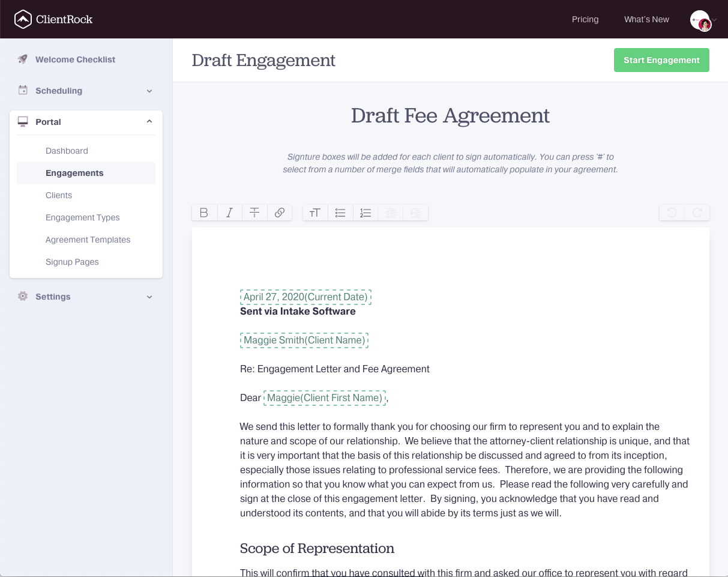Screen dimensions: 728x577
Task: Open the user avatar dropdown
Action: (x=701, y=19)
